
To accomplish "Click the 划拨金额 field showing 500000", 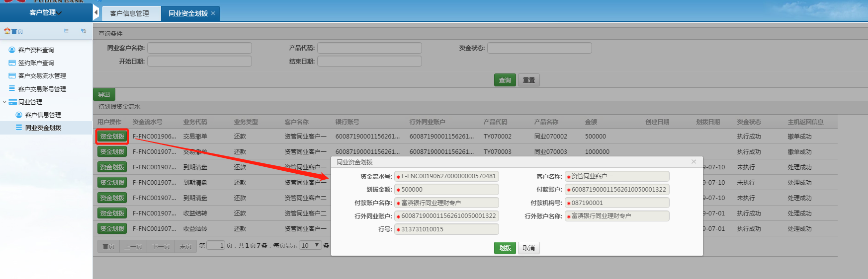I will [x=446, y=190].
